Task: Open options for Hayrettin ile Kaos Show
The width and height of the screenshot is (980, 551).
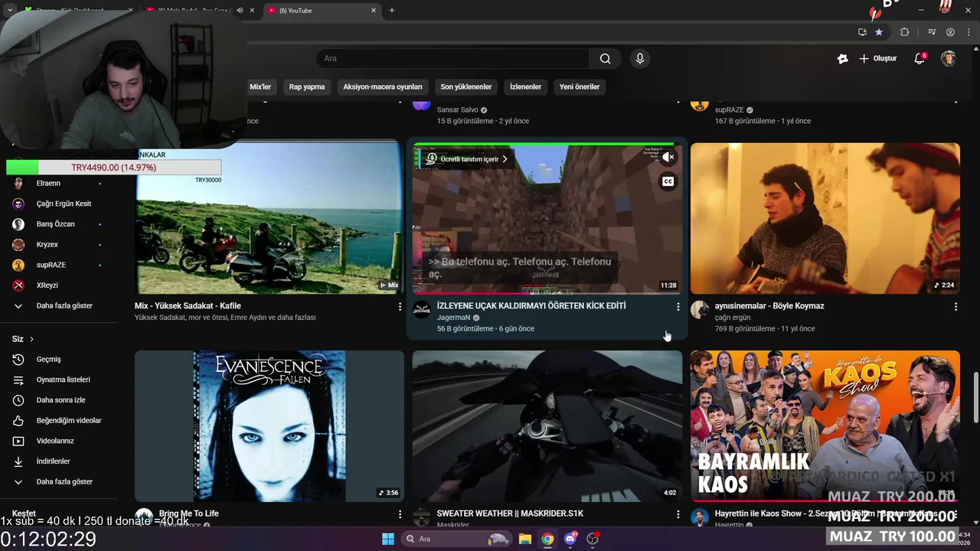Action: tap(955, 515)
